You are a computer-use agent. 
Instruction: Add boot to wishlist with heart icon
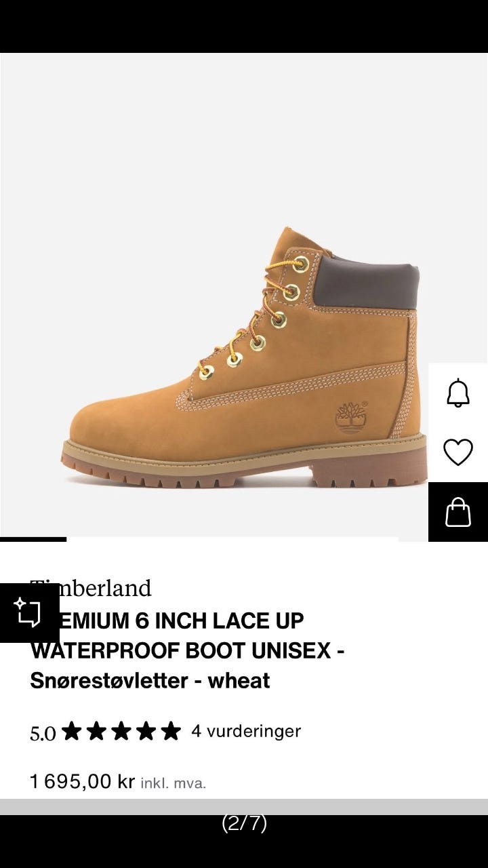(458, 452)
